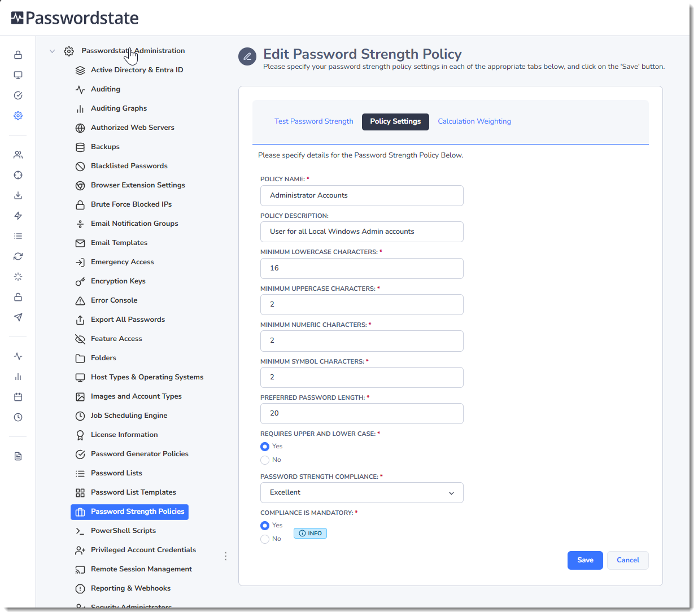Click the circular refresh arrows icon in the strip
Viewport: 698px width, 616px height.
(x=18, y=256)
